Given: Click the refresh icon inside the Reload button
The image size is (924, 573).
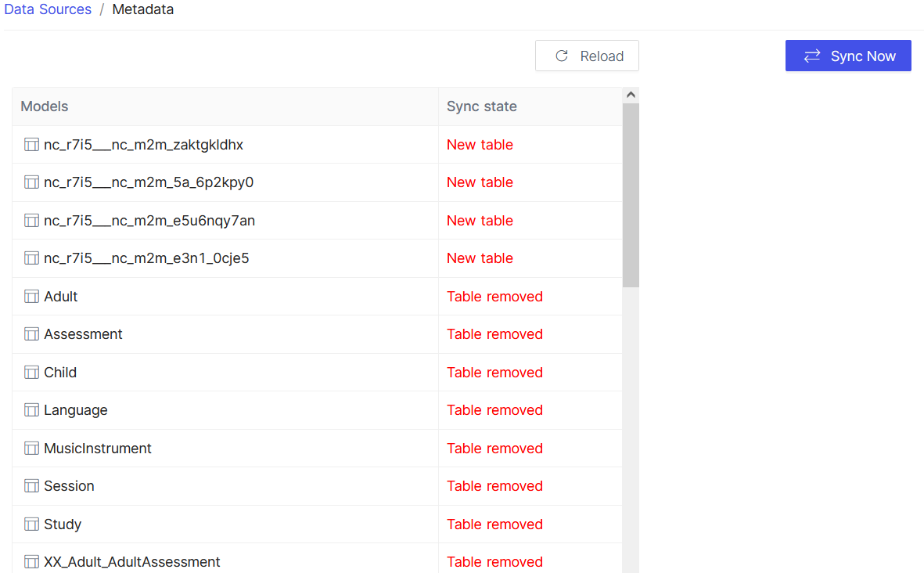Looking at the screenshot, I should point(561,56).
